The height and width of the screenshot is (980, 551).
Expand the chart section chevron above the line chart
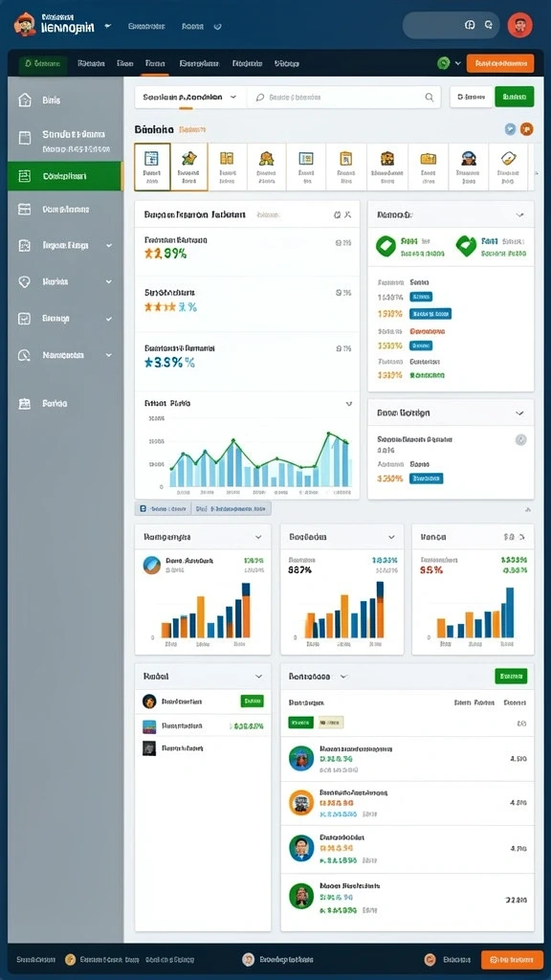tap(348, 404)
